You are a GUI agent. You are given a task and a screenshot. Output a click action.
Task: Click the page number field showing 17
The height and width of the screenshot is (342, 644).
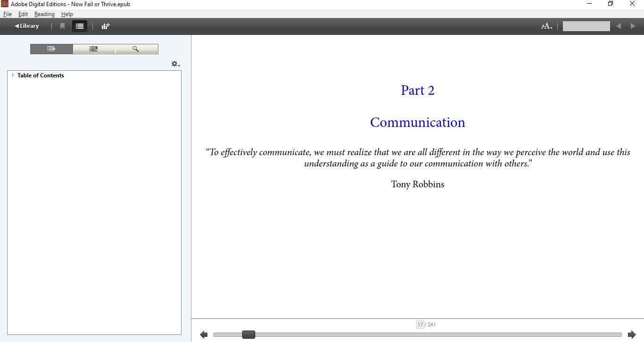coord(420,325)
